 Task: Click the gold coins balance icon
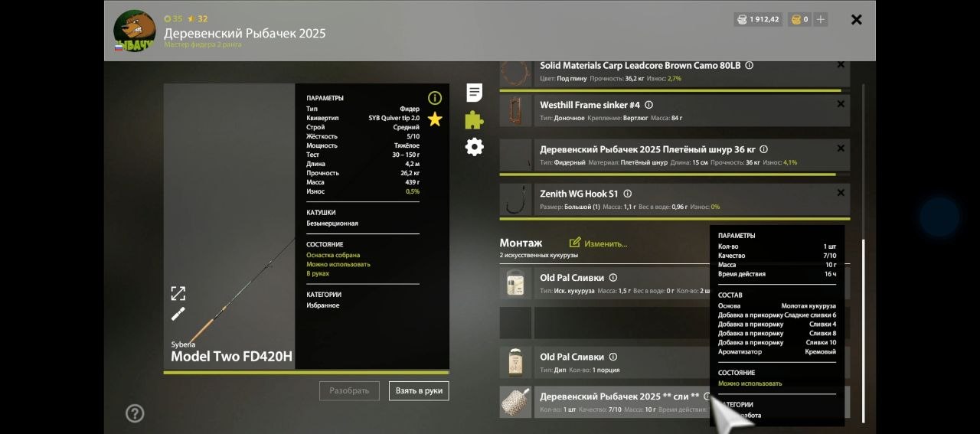796,19
